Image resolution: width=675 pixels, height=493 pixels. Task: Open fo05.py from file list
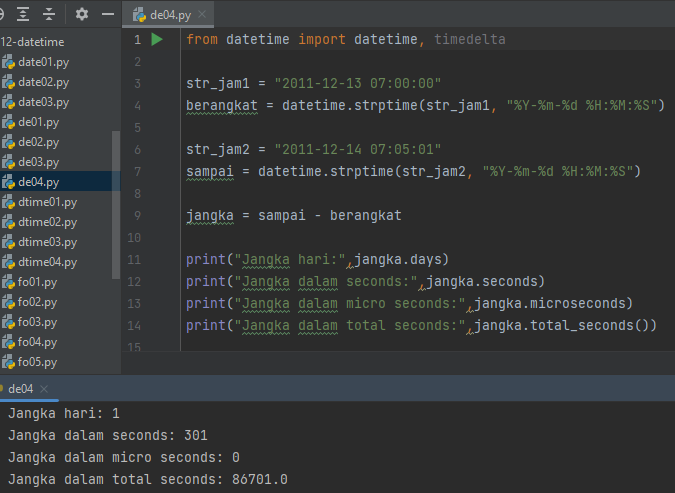point(37,362)
